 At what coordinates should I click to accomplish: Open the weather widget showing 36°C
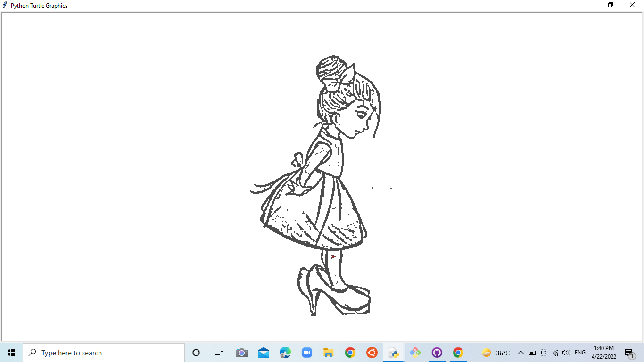(495, 353)
